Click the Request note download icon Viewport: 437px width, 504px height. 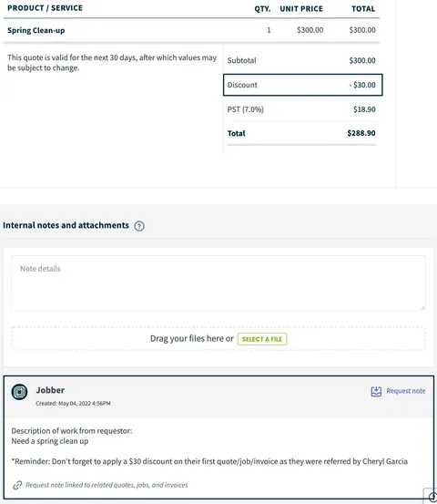click(376, 391)
